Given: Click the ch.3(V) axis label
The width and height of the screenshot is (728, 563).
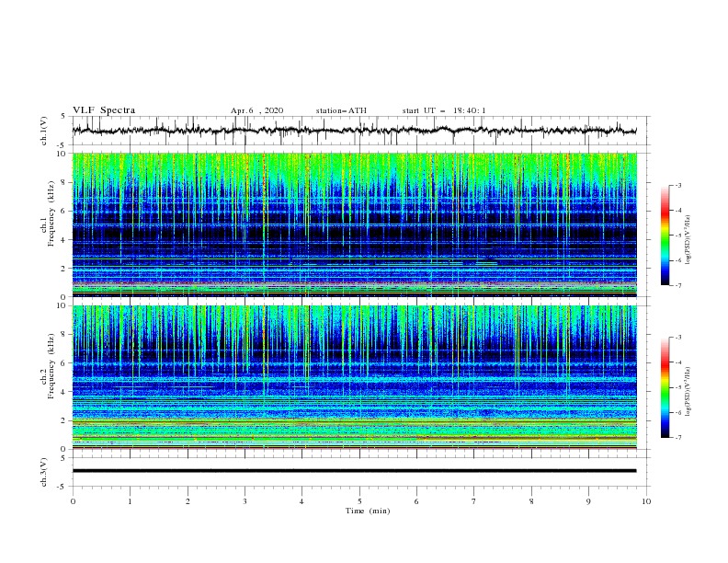Looking at the screenshot, I should [x=44, y=472].
